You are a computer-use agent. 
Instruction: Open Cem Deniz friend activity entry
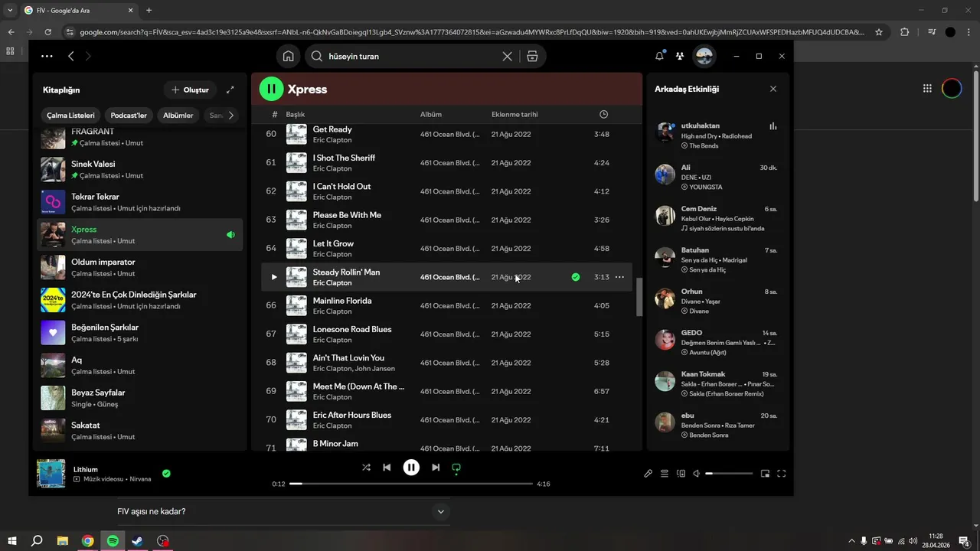coord(717,218)
